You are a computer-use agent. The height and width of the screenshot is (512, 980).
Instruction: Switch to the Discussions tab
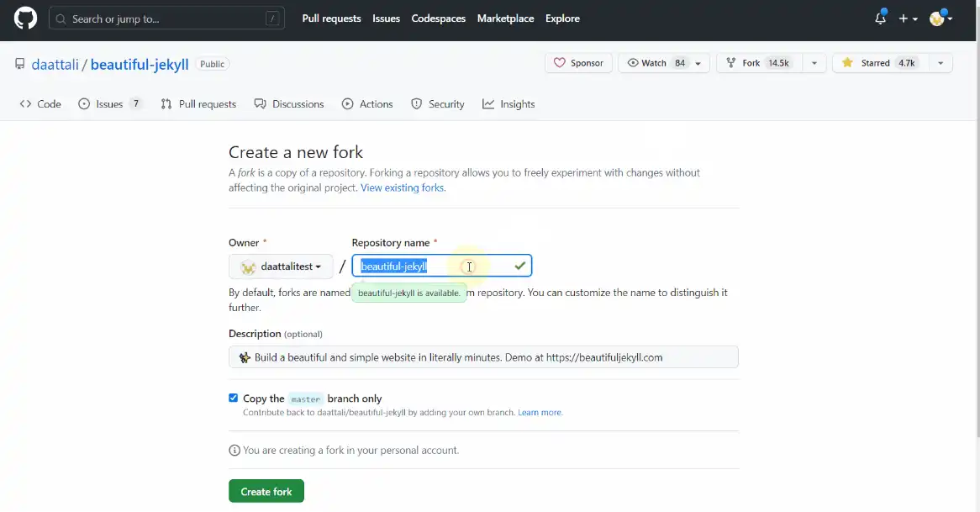pos(289,104)
